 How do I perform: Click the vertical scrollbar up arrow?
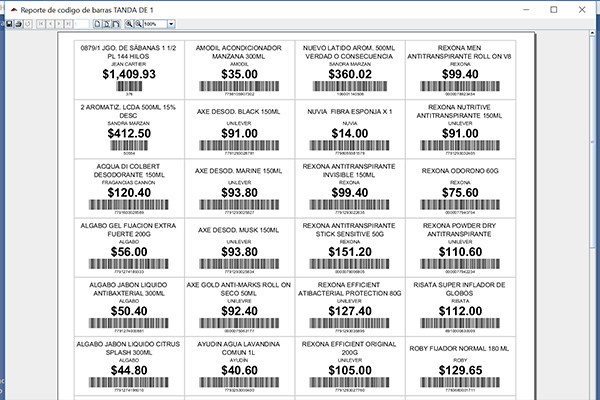coord(591,35)
